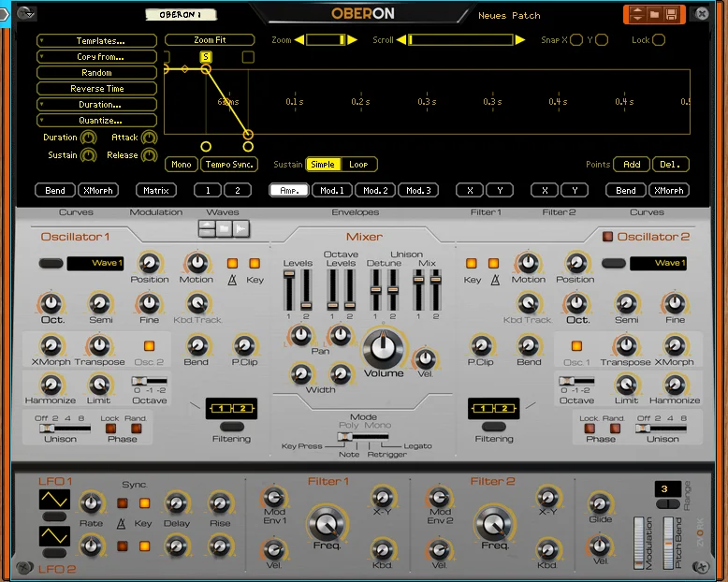Click the Duration knob in envelope editor

click(88, 138)
